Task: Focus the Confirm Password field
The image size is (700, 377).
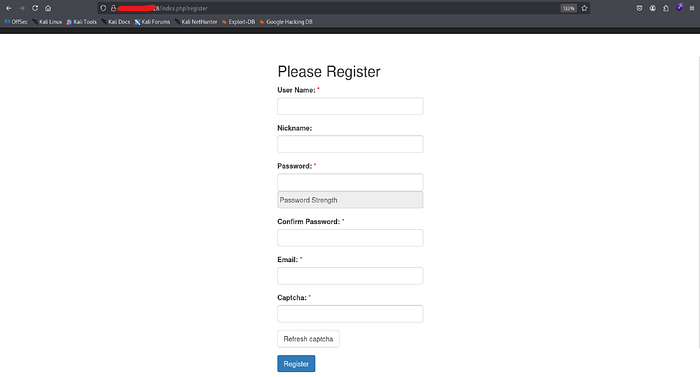Action: 350,238
